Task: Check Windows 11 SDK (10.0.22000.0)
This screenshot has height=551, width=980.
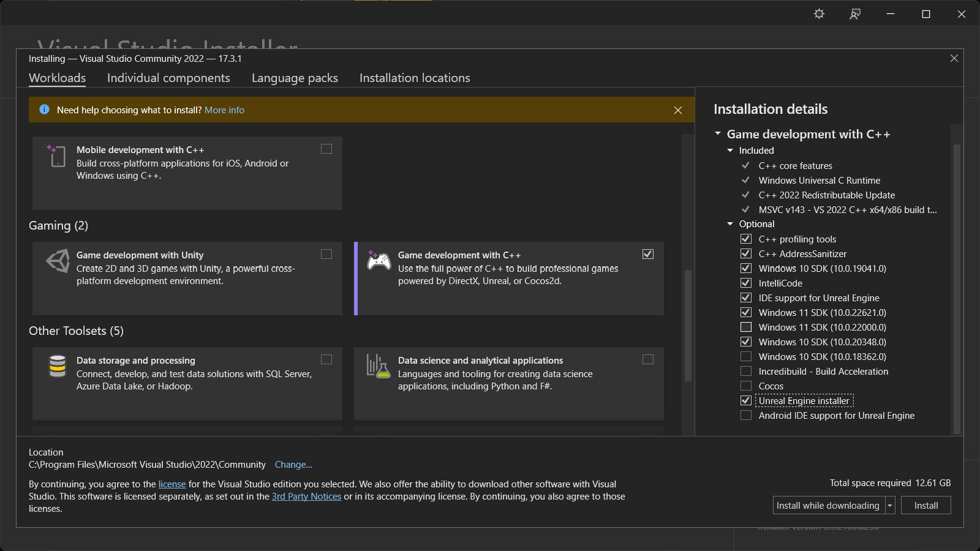Action: tap(746, 327)
